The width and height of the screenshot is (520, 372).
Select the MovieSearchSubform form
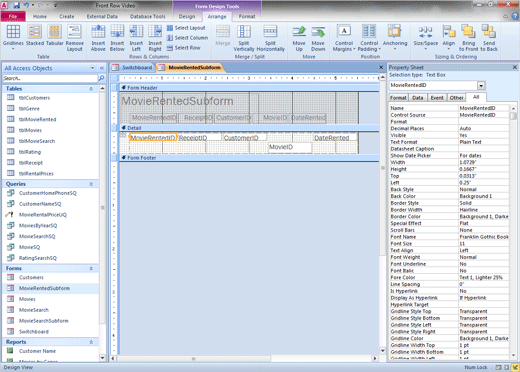[x=51, y=321]
